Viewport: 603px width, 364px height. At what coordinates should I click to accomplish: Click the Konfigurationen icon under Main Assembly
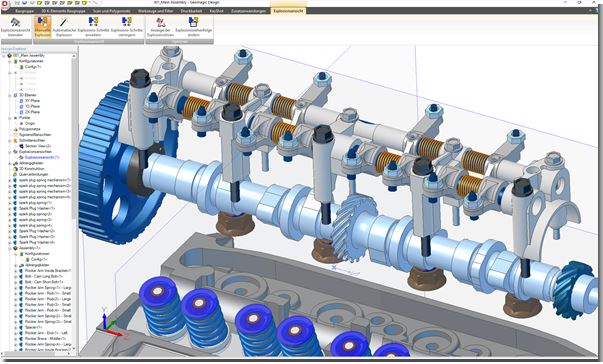(x=16, y=61)
